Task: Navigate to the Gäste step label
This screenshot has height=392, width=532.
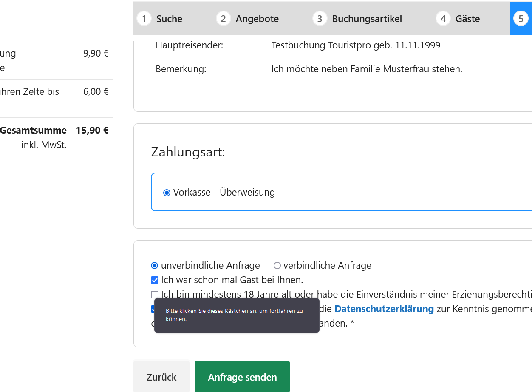Action: coord(467,19)
